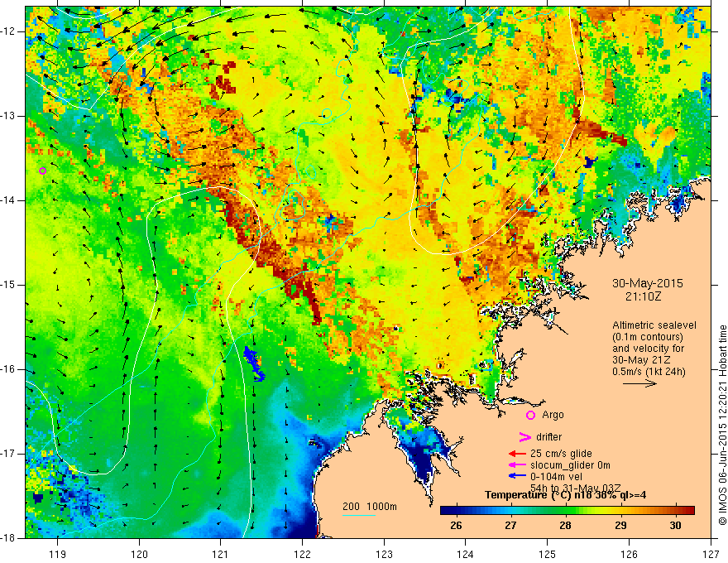This screenshot has height=563, width=728.
Task: Click the cyan 200 1000m contour line sample
Action: 359,515
